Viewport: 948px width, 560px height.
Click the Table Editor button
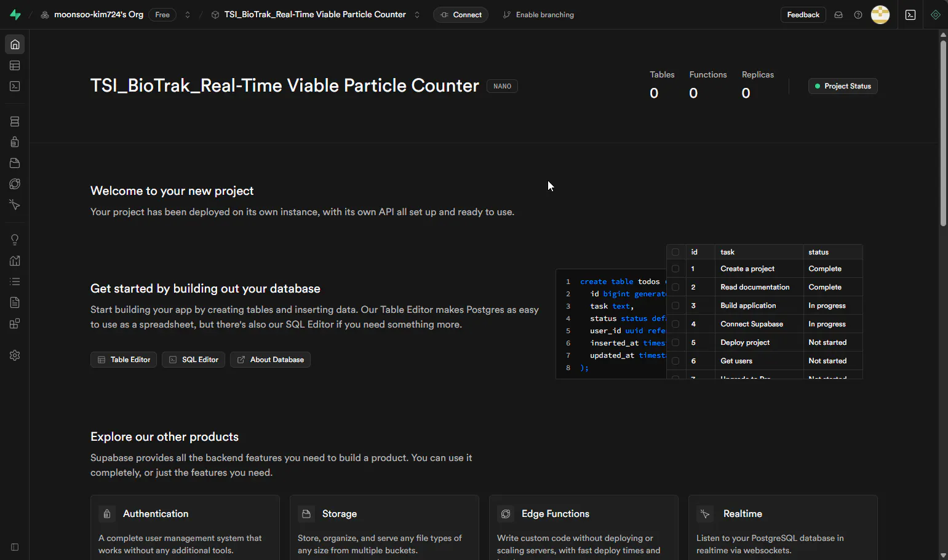point(124,360)
